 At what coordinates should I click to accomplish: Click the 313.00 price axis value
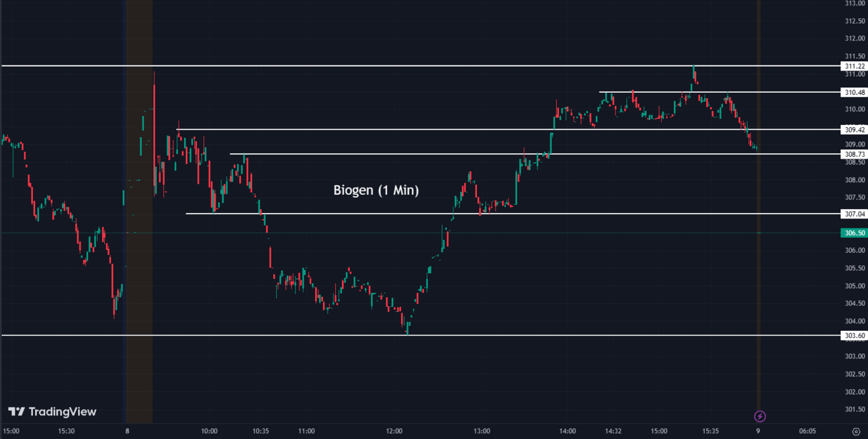[854, 3]
